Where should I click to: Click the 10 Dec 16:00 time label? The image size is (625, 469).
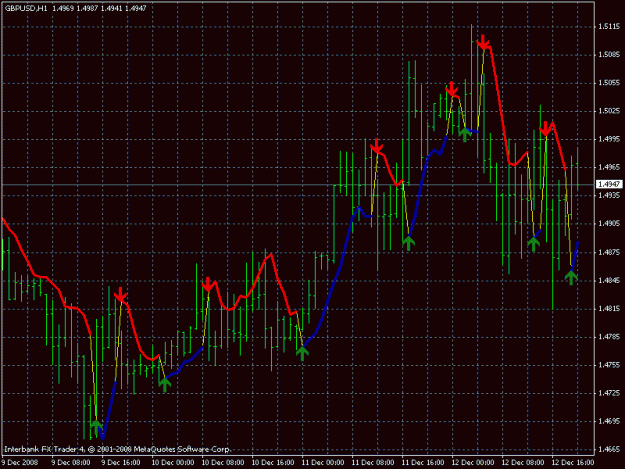(x=273, y=462)
